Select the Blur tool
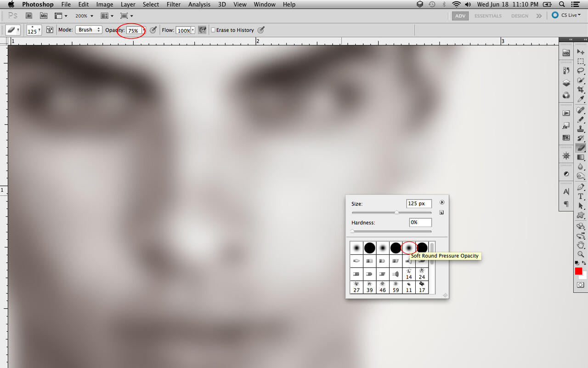The height and width of the screenshot is (368, 588). click(x=581, y=167)
